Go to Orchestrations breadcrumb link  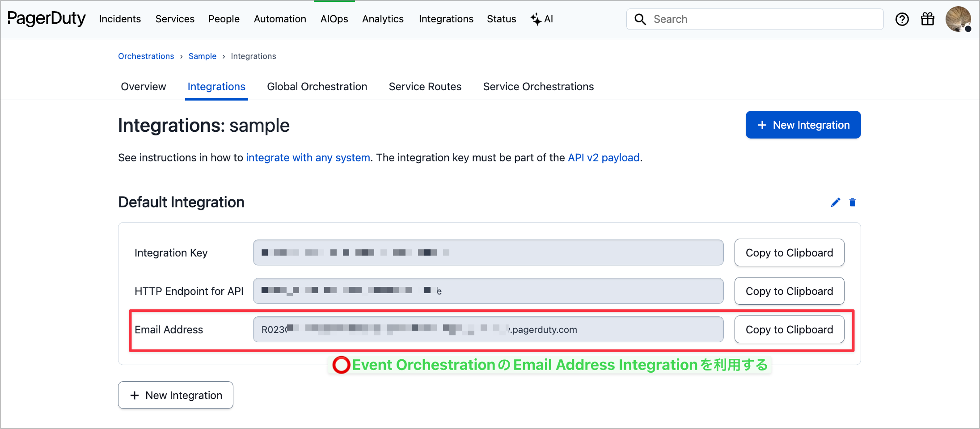click(146, 56)
